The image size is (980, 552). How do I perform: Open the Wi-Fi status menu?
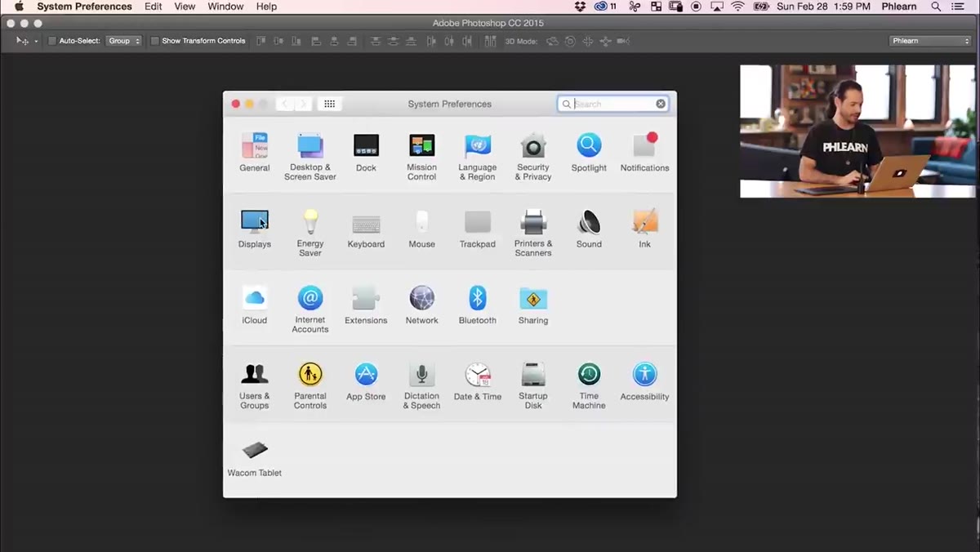(738, 7)
